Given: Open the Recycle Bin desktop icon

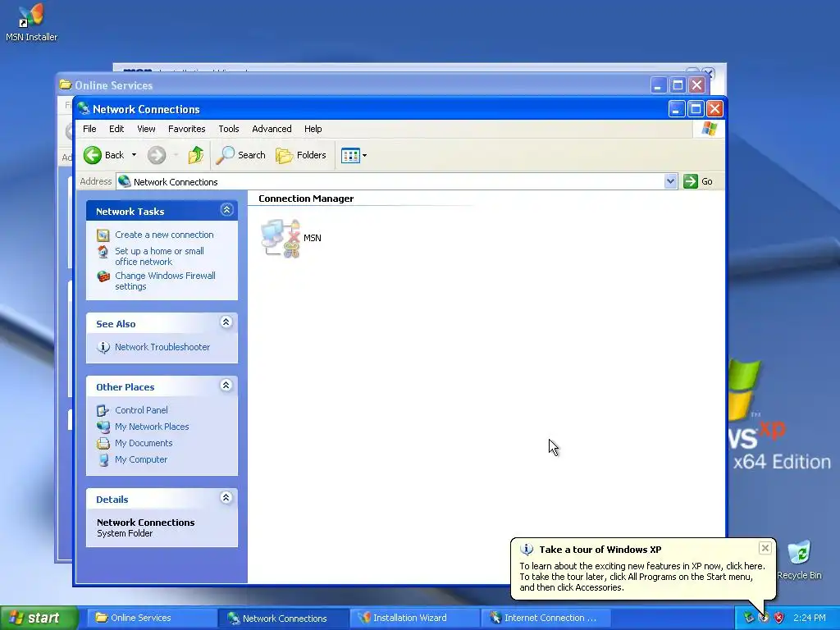Looking at the screenshot, I should [799, 561].
